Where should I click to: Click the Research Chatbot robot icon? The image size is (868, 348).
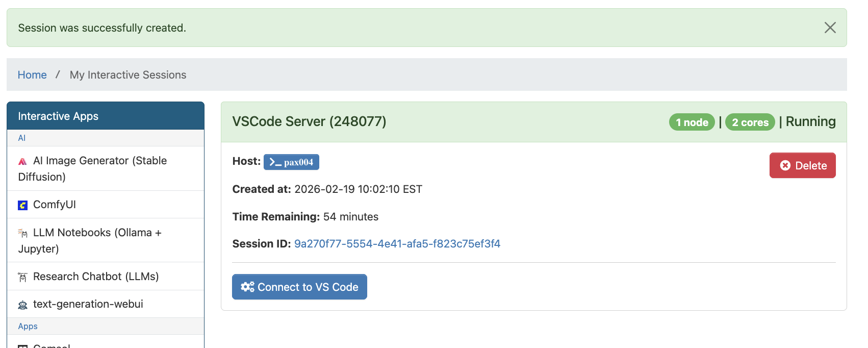pyautogui.click(x=22, y=277)
